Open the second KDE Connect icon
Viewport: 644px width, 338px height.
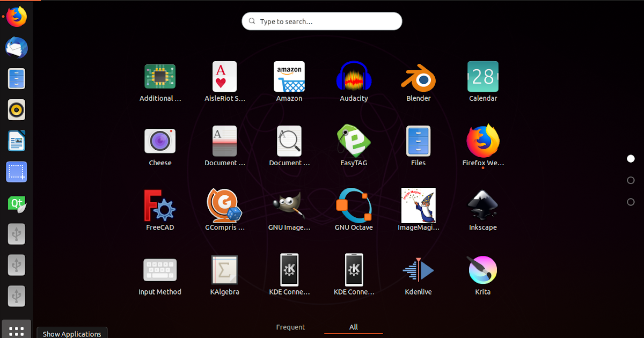354,270
